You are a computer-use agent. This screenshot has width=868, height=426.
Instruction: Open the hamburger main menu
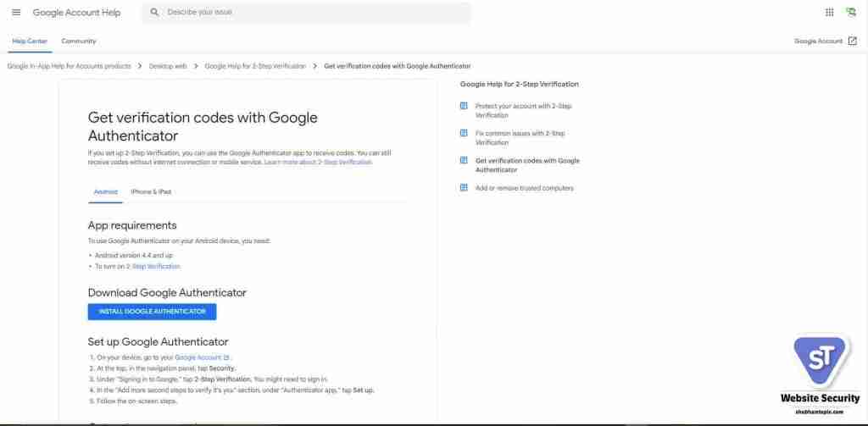16,12
